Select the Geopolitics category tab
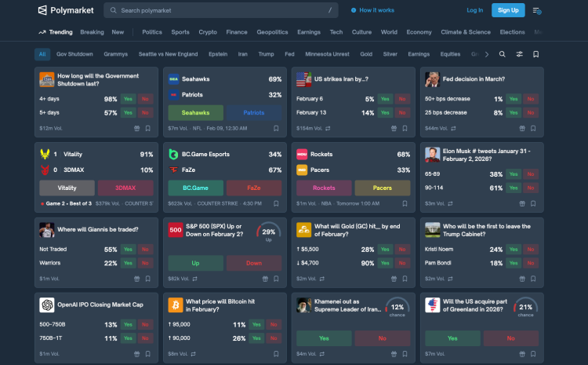Screen dimensions: 588x365 click(x=272, y=32)
